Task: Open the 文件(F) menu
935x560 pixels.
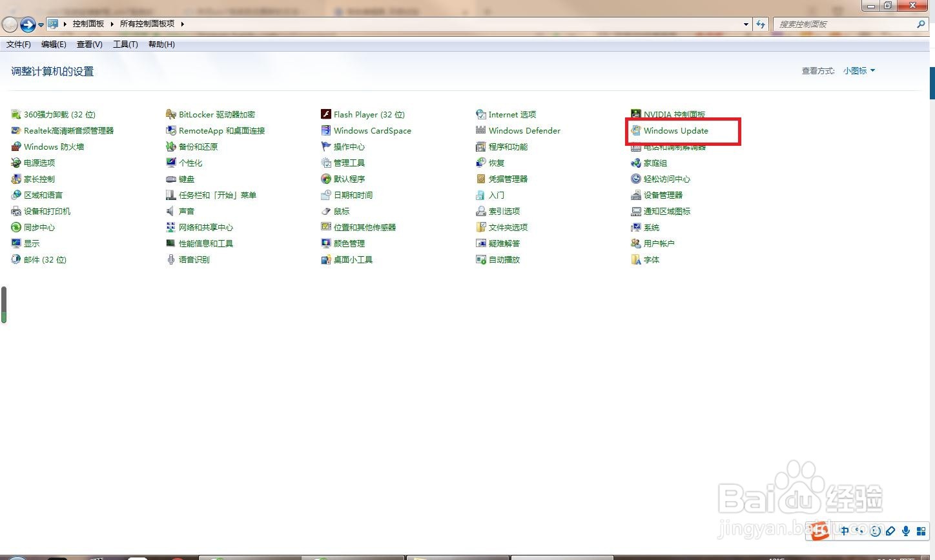Action: [19, 45]
